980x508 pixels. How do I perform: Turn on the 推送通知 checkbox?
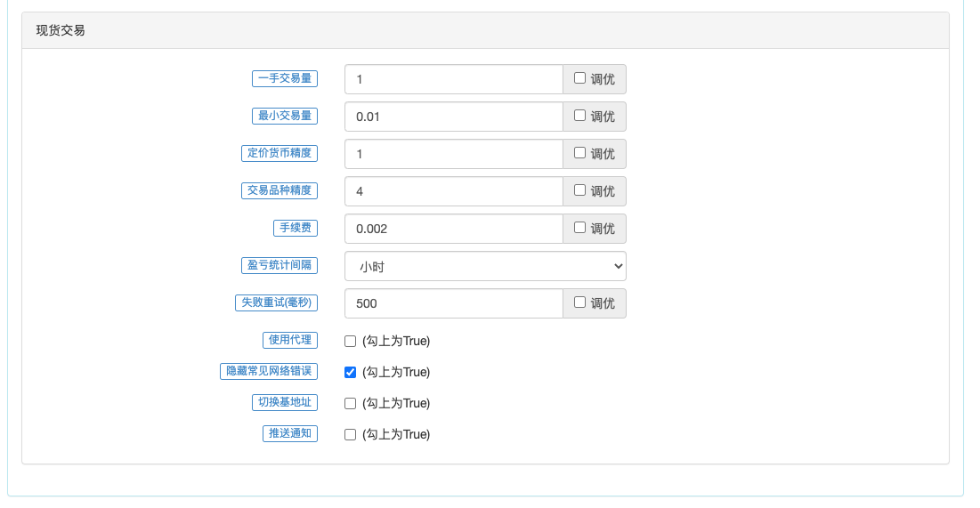(350, 435)
